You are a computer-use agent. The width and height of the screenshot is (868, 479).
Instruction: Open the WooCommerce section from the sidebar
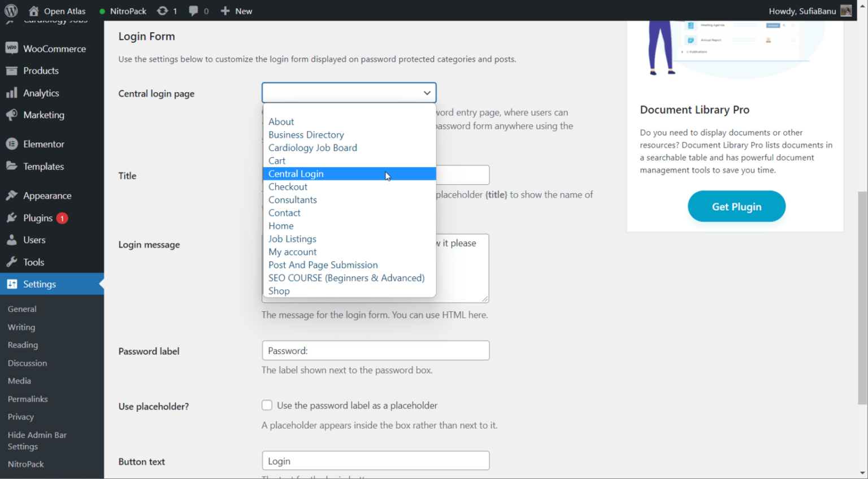[x=11, y=48]
